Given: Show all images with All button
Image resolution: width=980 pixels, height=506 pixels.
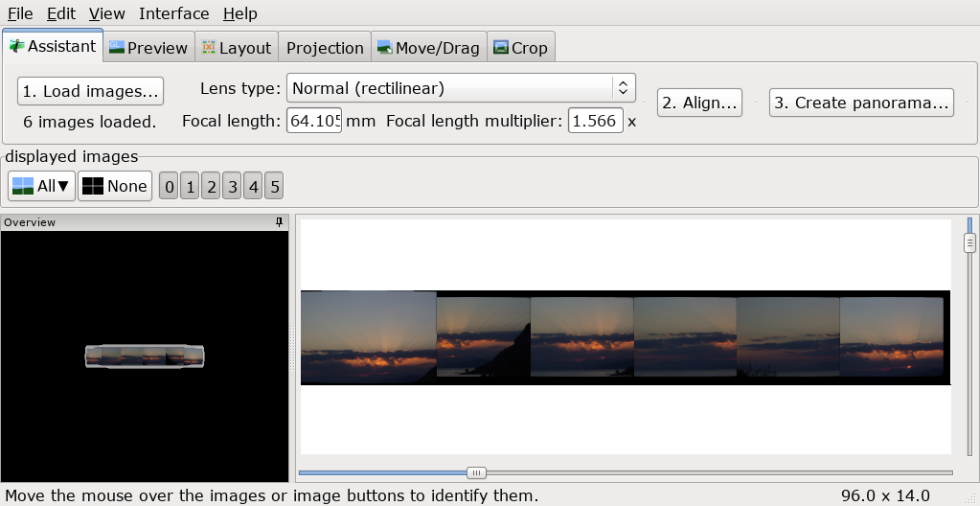Looking at the screenshot, I should 41,186.
